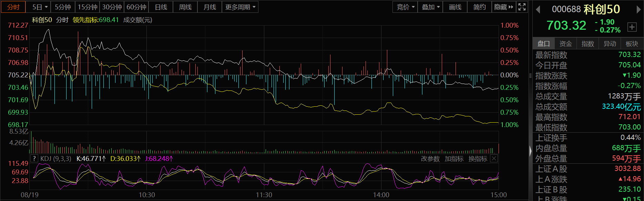Click the fullscreen chart icon
Viewport: 644px width, 201px height.
(522, 7)
